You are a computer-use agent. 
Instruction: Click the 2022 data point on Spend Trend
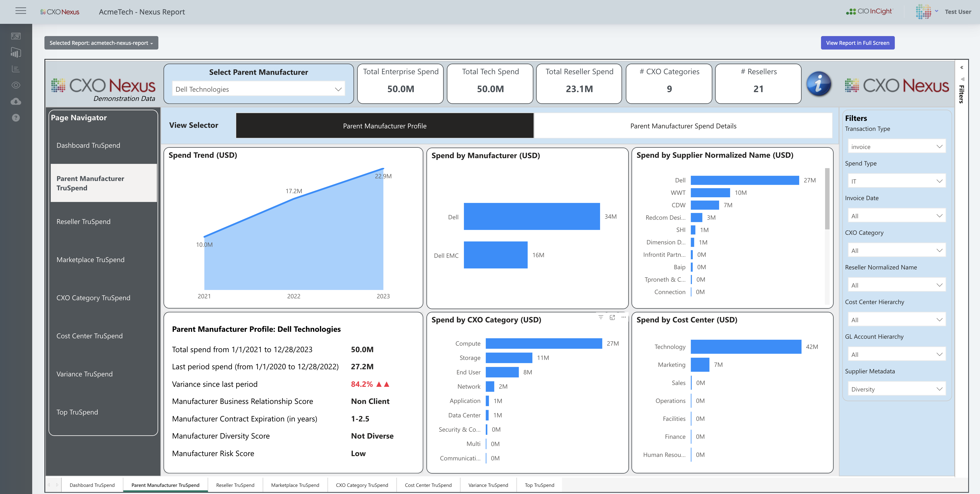click(x=294, y=198)
